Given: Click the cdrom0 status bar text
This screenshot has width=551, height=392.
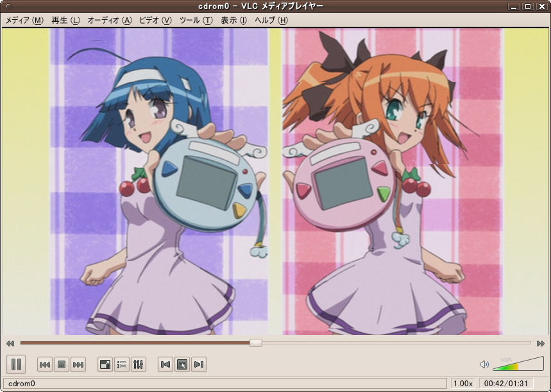Looking at the screenshot, I should pyautogui.click(x=22, y=383).
